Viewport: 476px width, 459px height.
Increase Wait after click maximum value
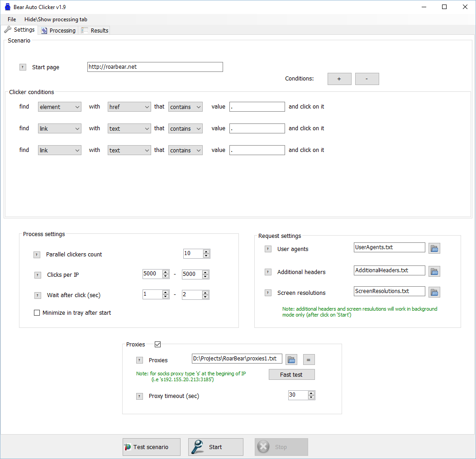click(x=205, y=293)
